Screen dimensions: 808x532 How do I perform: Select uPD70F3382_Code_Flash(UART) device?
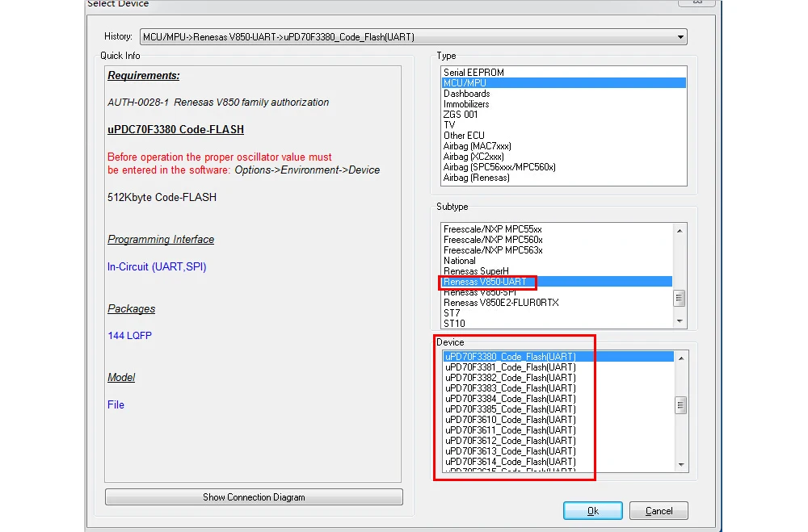(558, 378)
